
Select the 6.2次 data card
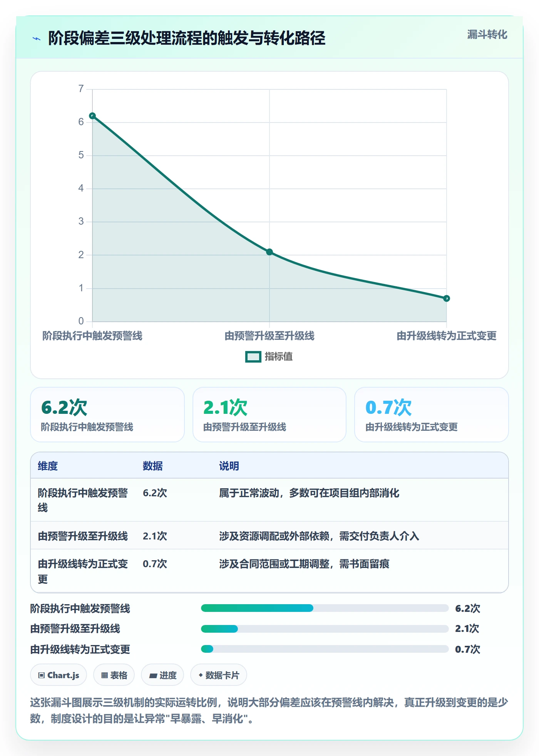coord(107,415)
